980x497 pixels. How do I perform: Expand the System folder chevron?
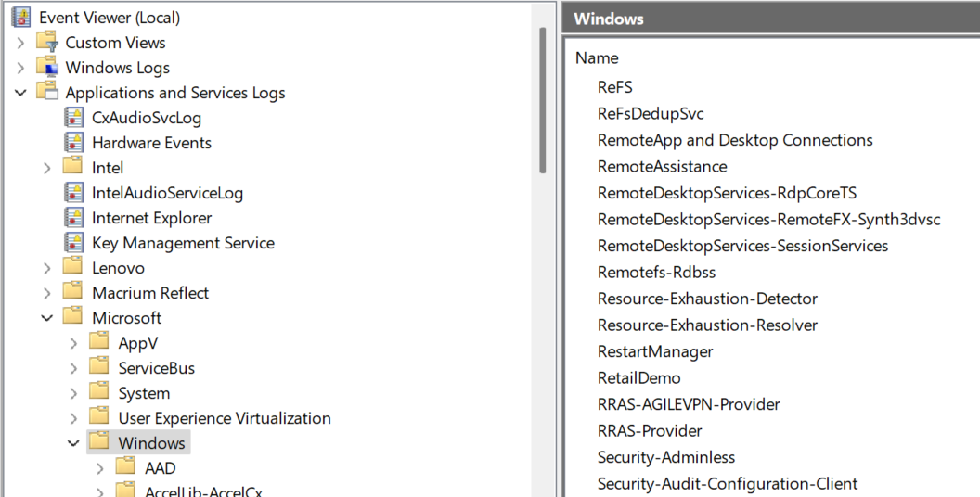coord(73,393)
